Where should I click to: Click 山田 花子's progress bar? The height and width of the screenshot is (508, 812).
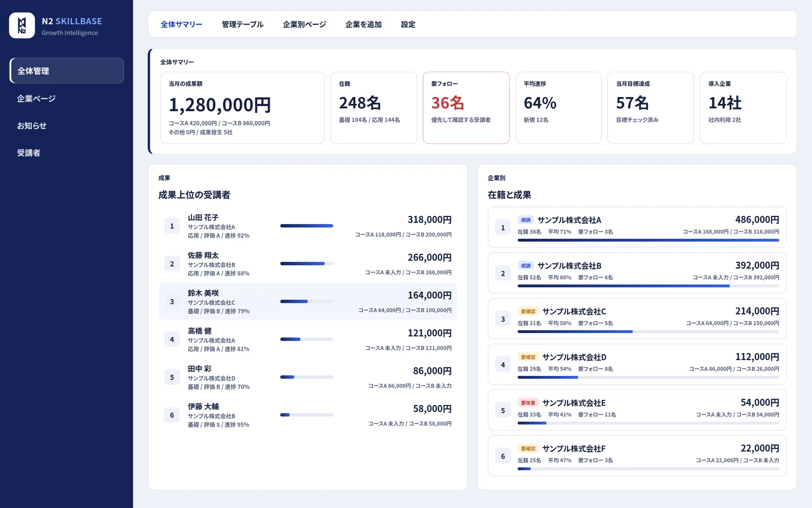click(x=307, y=226)
